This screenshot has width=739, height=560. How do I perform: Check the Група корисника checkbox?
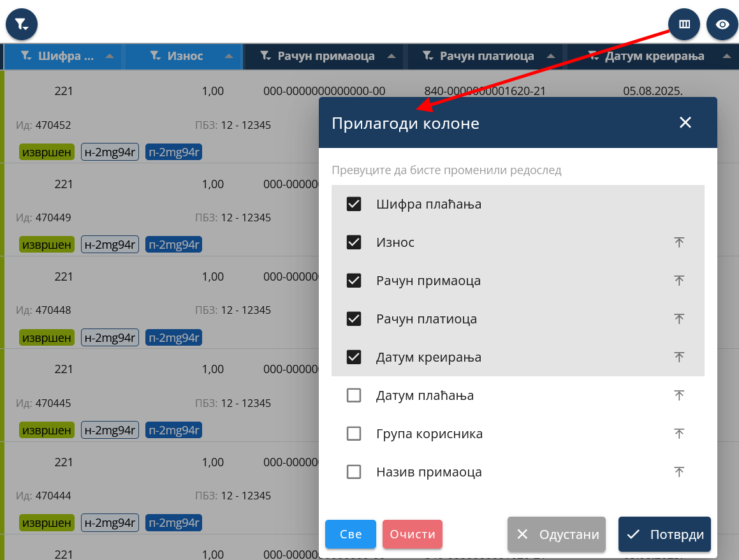tap(354, 434)
